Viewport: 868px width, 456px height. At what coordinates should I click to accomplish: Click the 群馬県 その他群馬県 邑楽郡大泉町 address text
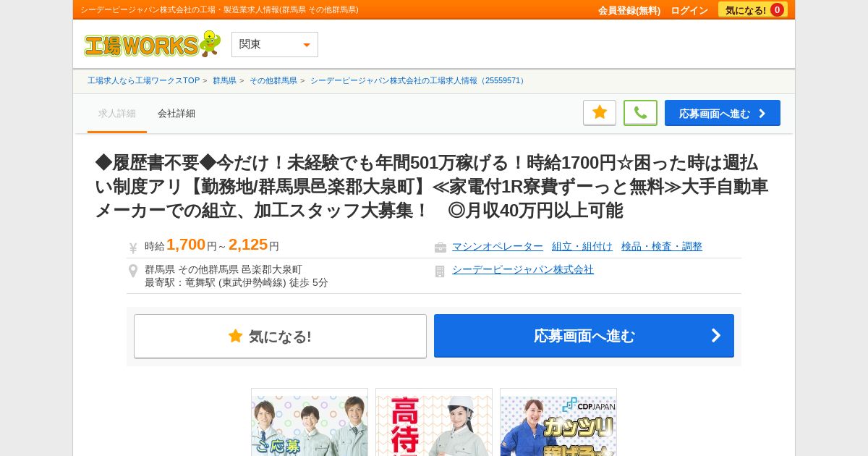224,269
